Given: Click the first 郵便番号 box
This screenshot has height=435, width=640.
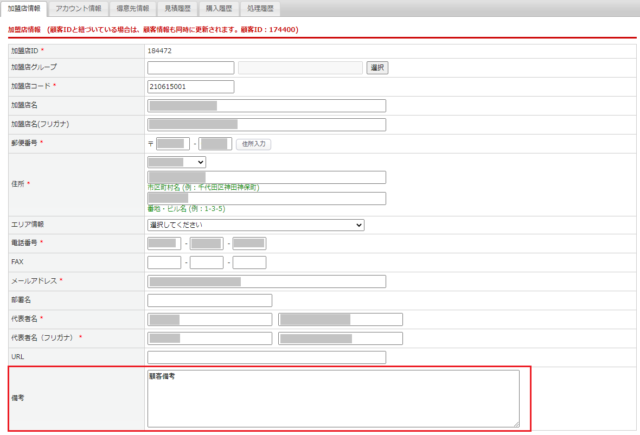Looking at the screenshot, I should (172, 144).
